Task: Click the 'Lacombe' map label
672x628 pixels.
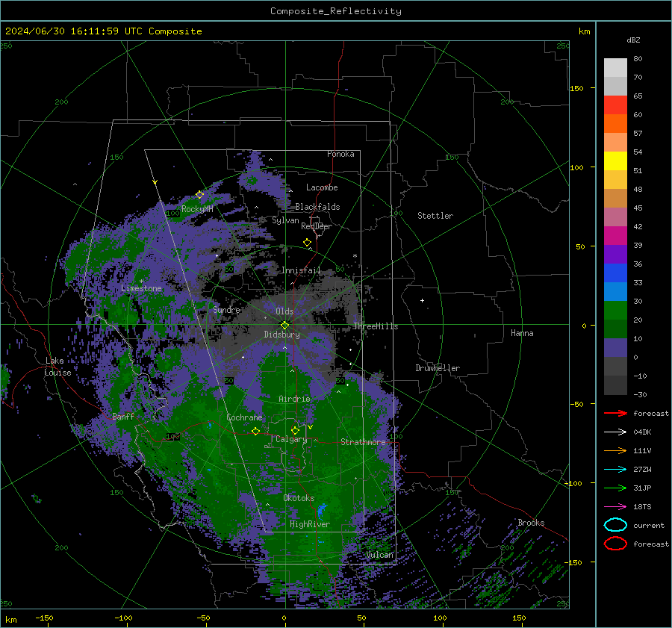Action: [322, 187]
